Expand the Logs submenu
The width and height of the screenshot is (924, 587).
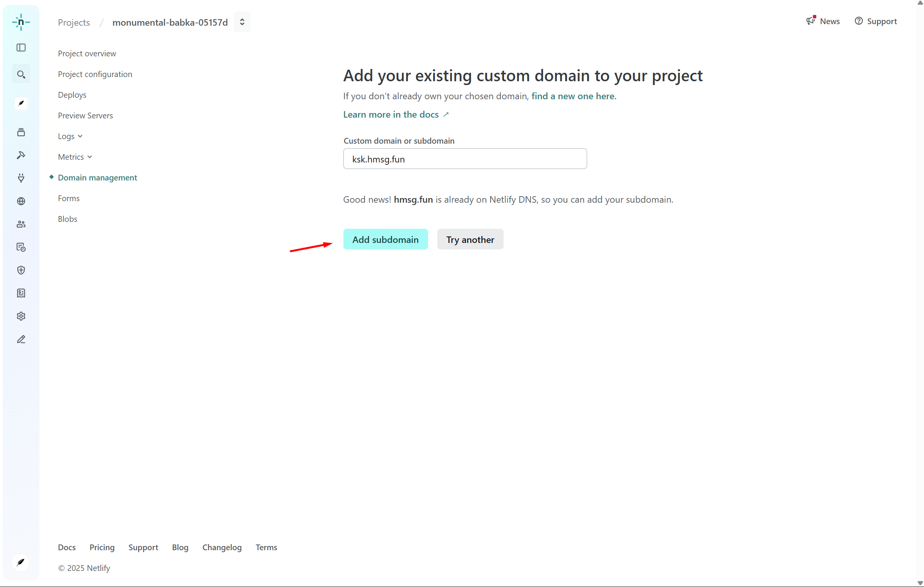(70, 136)
